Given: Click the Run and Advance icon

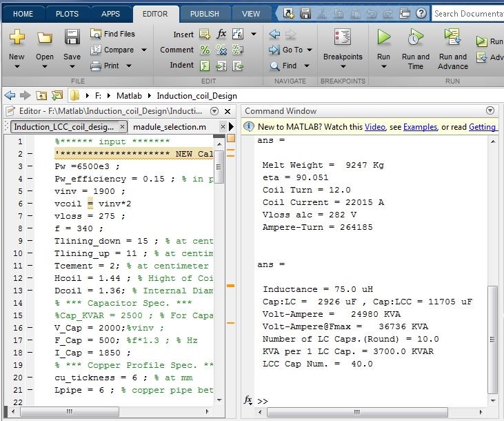Looking at the screenshot, I should click(x=452, y=37).
